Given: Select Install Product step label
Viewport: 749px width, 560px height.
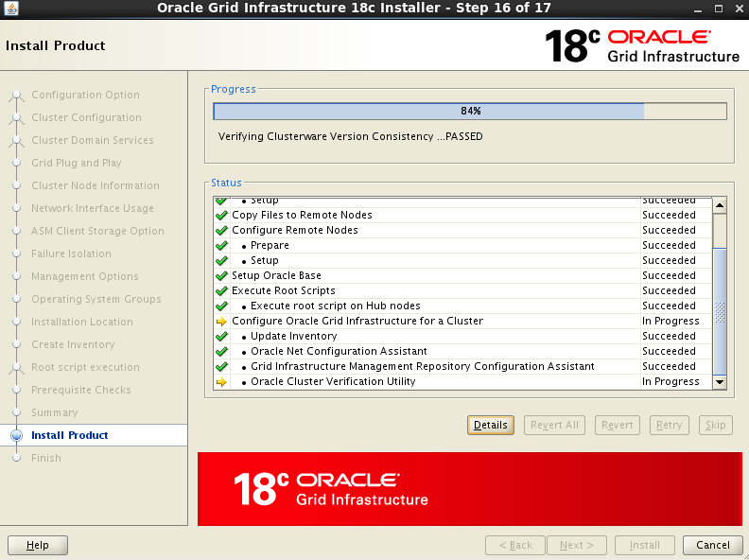Looking at the screenshot, I should coord(70,435).
